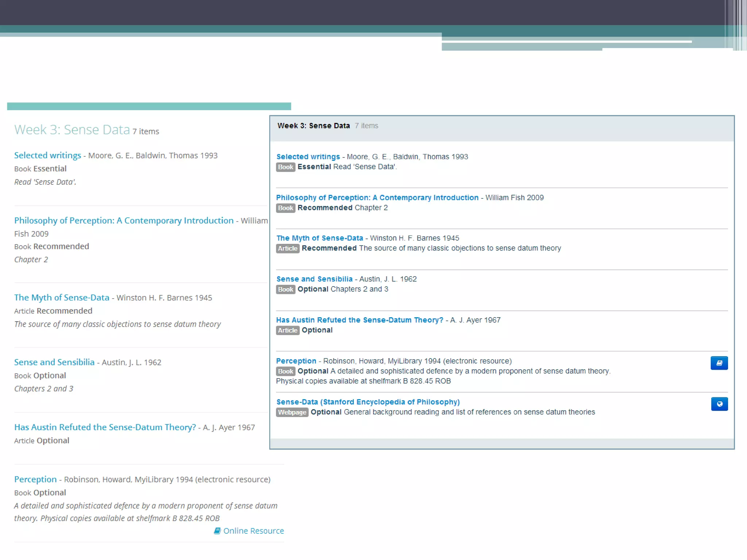
Task: Click the blue book icon beside Perception
Action: [x=719, y=363]
